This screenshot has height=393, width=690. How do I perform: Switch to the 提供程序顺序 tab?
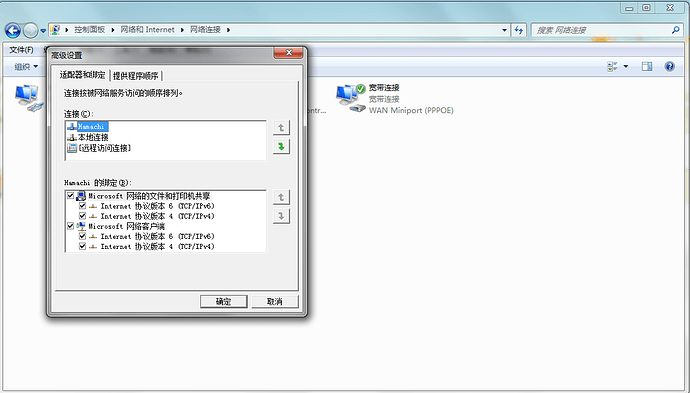[136, 76]
